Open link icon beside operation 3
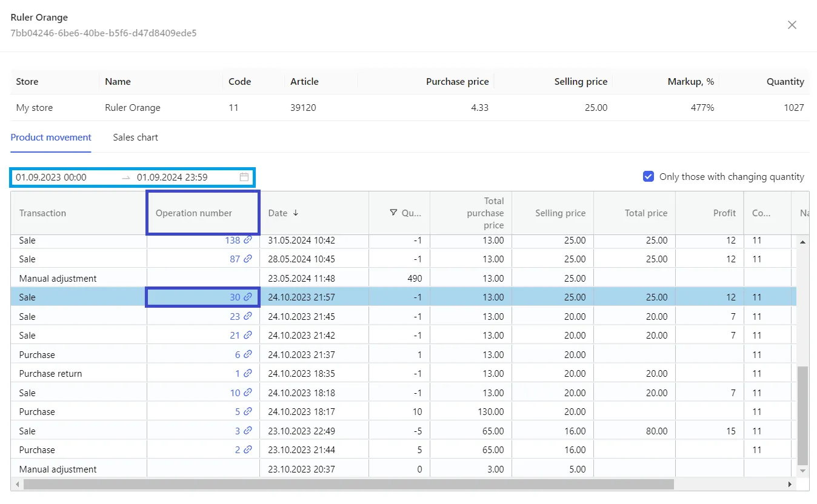This screenshot has width=817, height=504. [248, 431]
